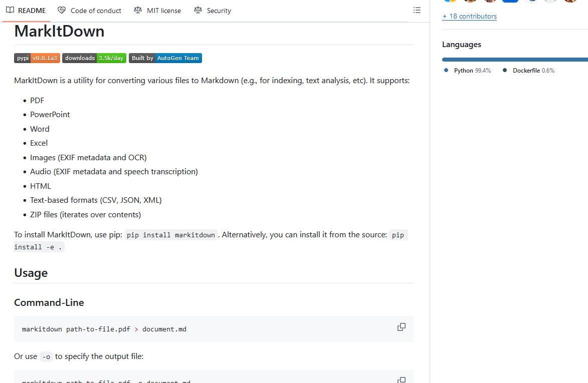Click the Images (EXIF metadata and OCR) item

tap(88, 158)
